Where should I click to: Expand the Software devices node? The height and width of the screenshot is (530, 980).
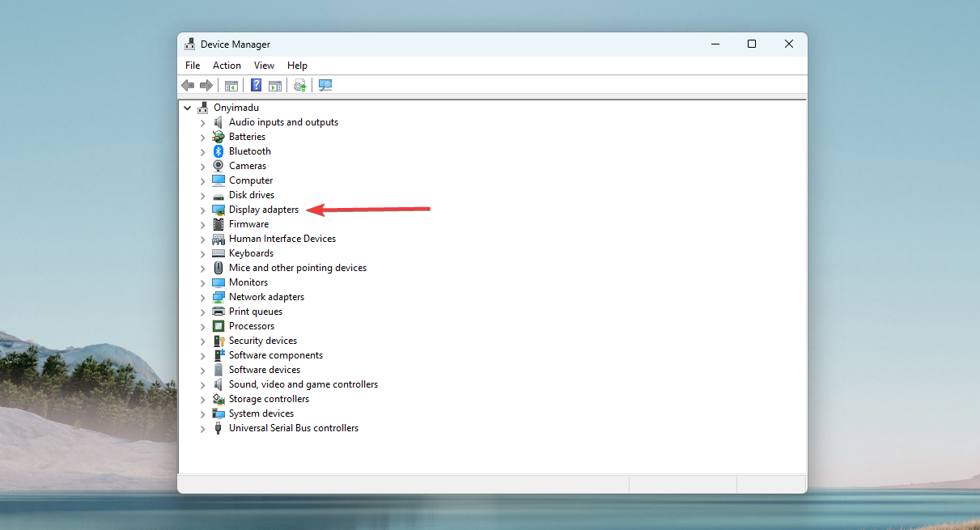pos(202,370)
